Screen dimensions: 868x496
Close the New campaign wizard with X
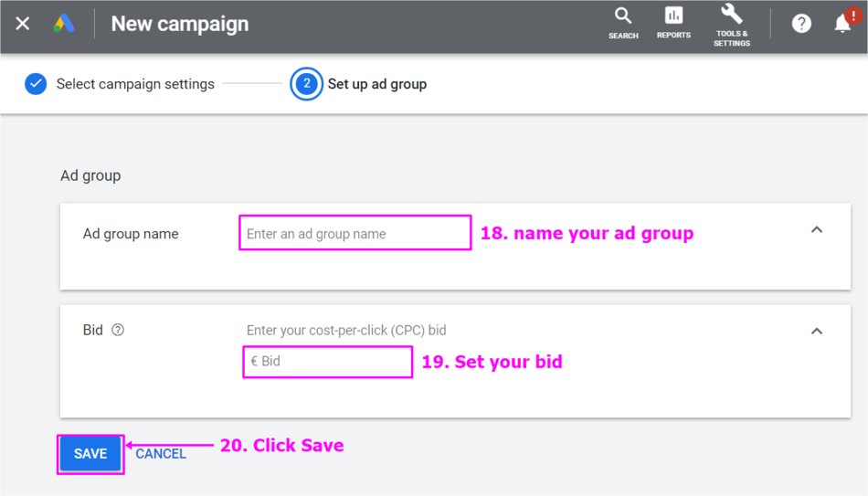pos(23,24)
